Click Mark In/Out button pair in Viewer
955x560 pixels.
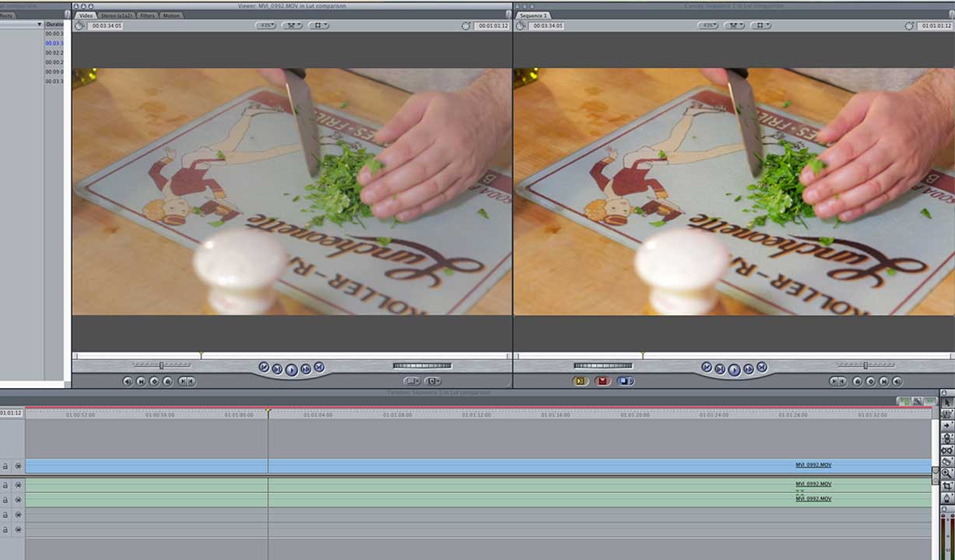pyautogui.click(x=187, y=381)
